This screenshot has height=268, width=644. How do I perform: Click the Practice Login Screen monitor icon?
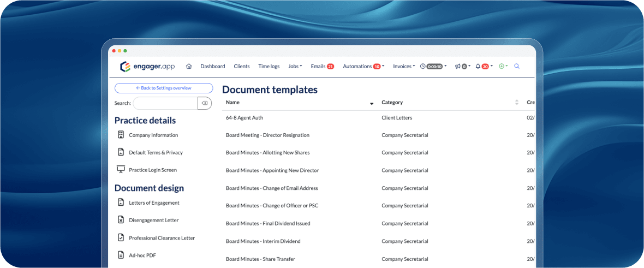pyautogui.click(x=121, y=170)
